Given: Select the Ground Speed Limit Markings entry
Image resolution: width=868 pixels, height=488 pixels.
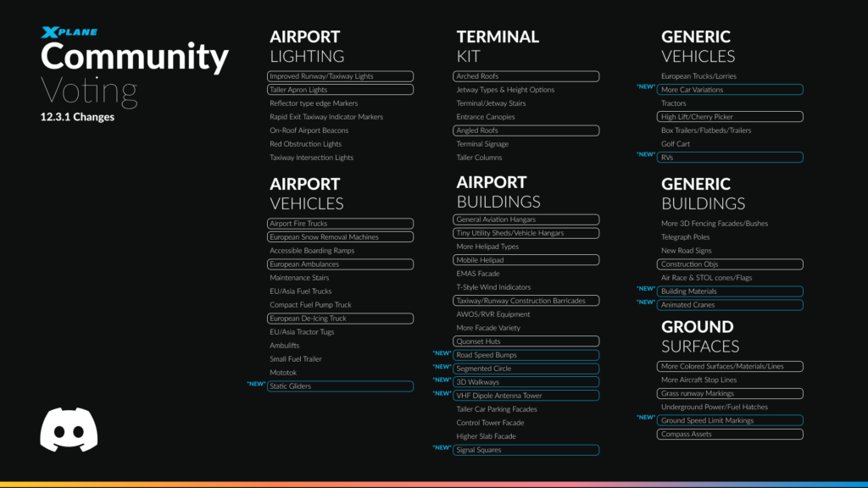Looking at the screenshot, I should click(x=730, y=419).
